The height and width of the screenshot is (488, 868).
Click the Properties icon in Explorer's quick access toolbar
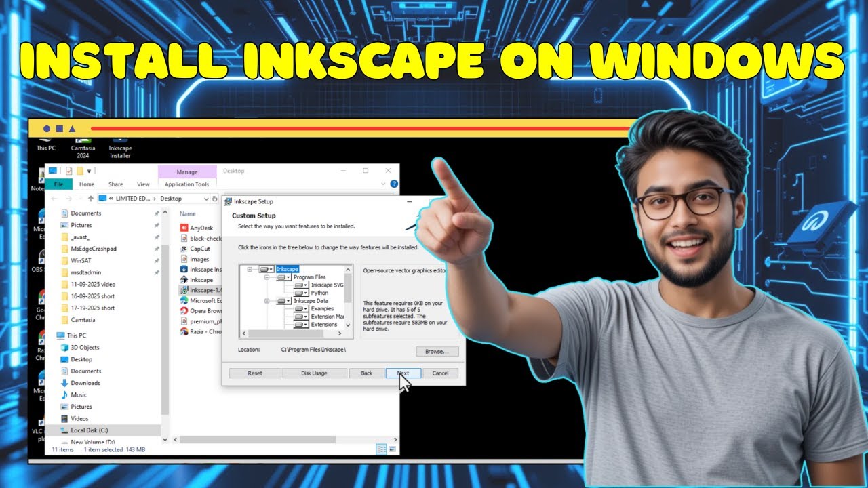click(x=68, y=171)
